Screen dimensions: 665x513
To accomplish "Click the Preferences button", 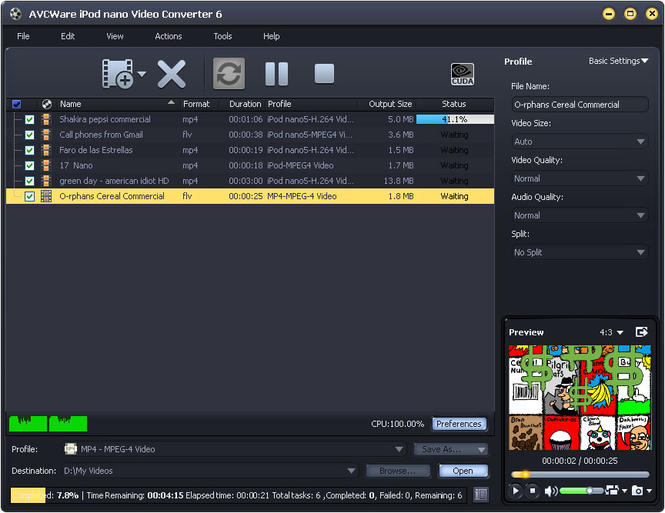I will (459, 424).
